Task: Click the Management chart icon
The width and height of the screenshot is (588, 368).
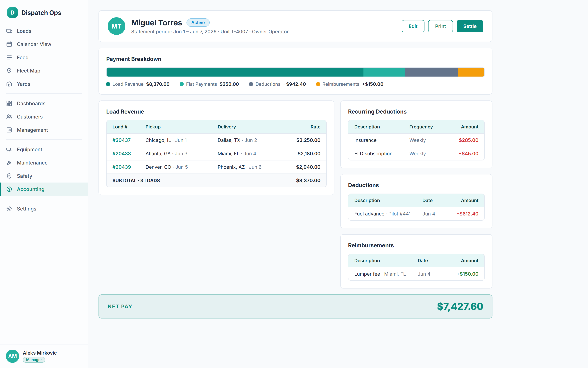Action: coord(9,130)
